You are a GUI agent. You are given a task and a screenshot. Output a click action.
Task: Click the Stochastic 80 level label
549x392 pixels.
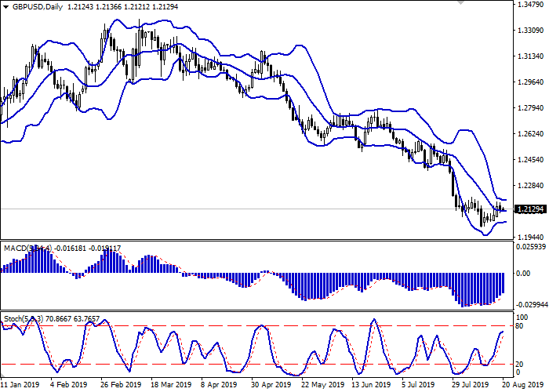coord(519,325)
